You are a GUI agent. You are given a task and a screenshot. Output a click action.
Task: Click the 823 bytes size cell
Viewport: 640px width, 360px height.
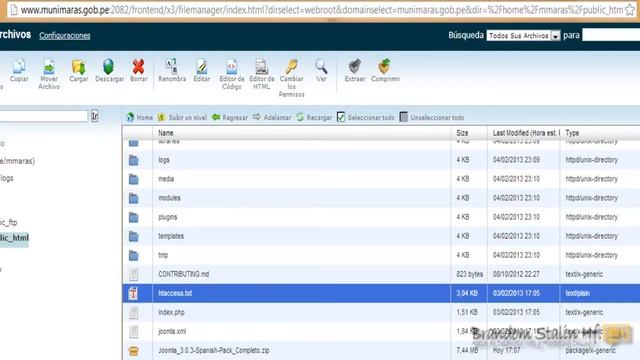469,274
